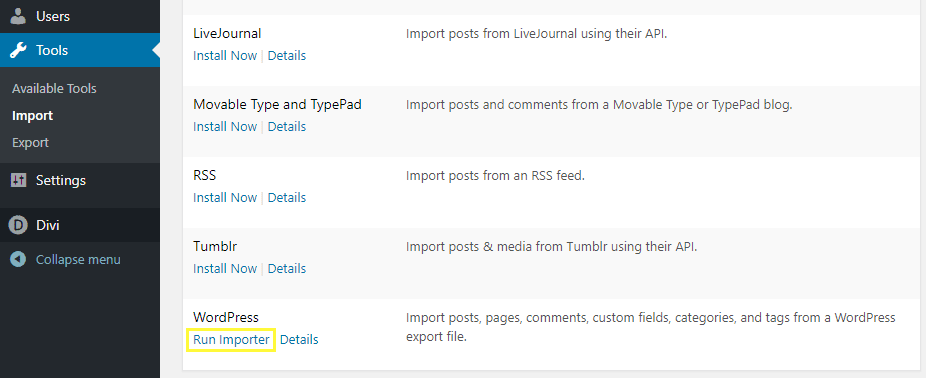
Task: Click the Tumblr importer title
Action: pyautogui.click(x=215, y=246)
